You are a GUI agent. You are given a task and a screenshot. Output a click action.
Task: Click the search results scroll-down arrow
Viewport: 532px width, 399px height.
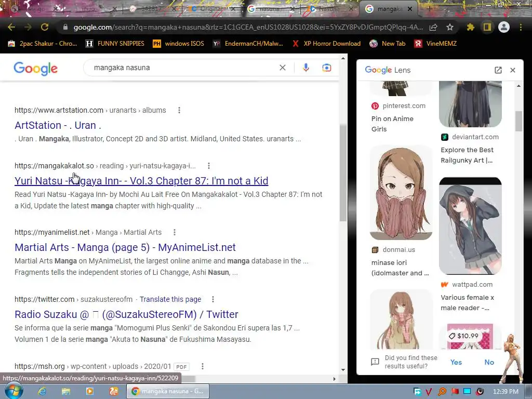(343, 370)
